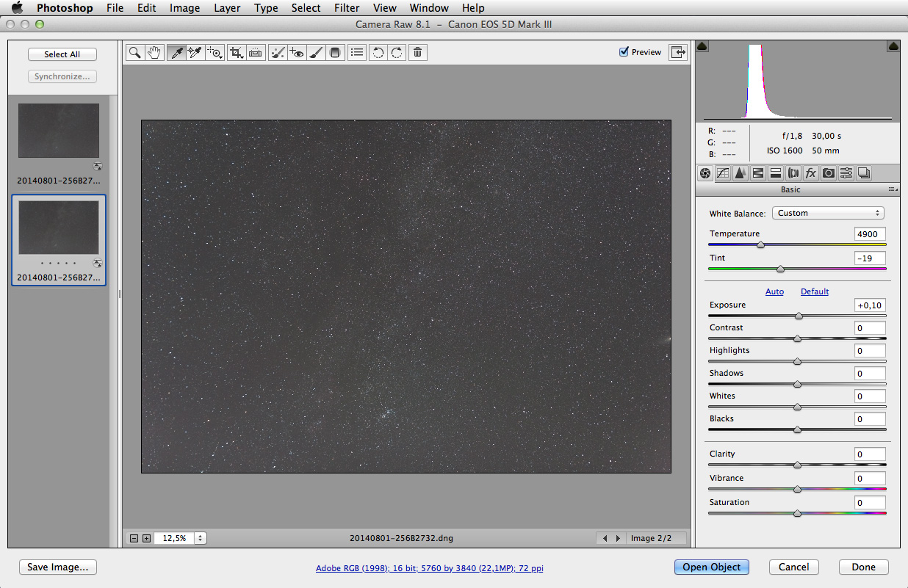This screenshot has width=908, height=588.
Task: Go to previous image arrow
Action: [605, 538]
